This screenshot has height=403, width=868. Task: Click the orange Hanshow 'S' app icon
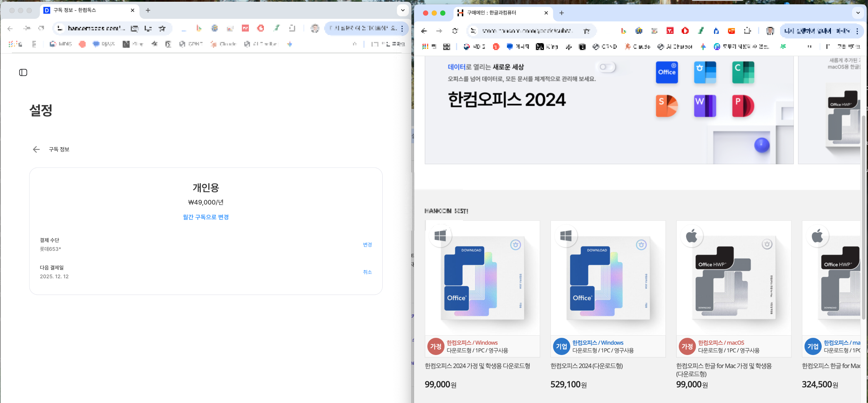click(x=667, y=106)
